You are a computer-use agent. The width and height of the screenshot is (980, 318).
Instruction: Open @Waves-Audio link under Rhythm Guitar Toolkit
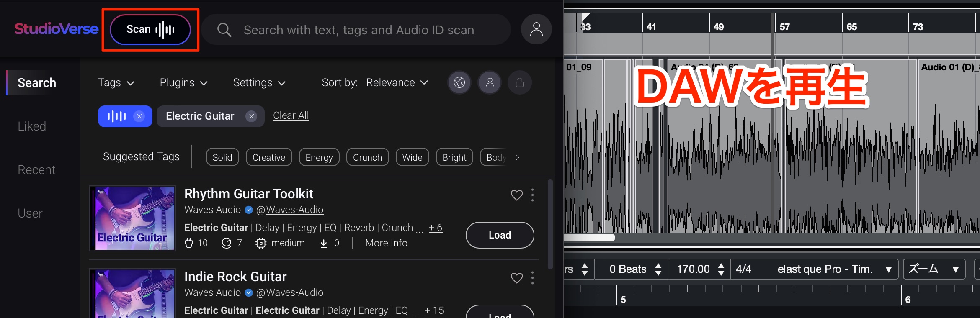click(x=295, y=210)
